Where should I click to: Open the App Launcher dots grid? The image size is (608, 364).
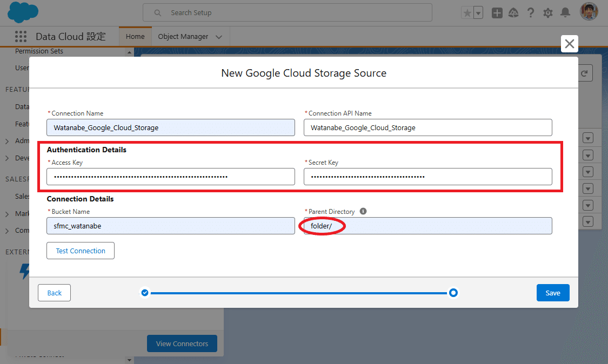click(21, 36)
